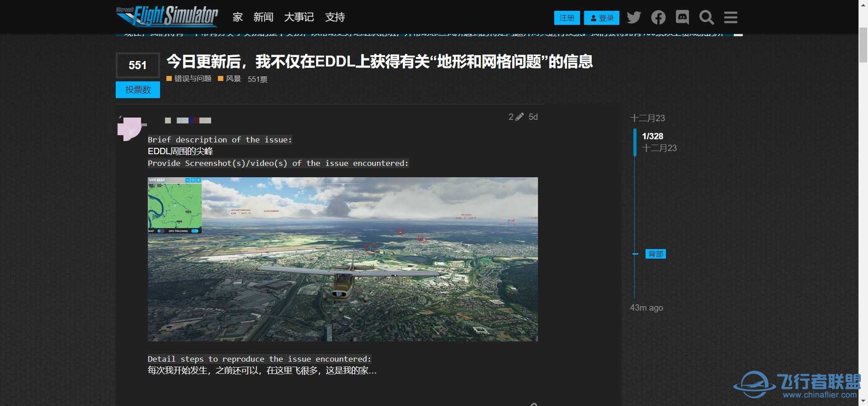Viewport: 868px width, 406px height.
Task: Click the page vertical scrollbar thumb
Action: point(863,45)
